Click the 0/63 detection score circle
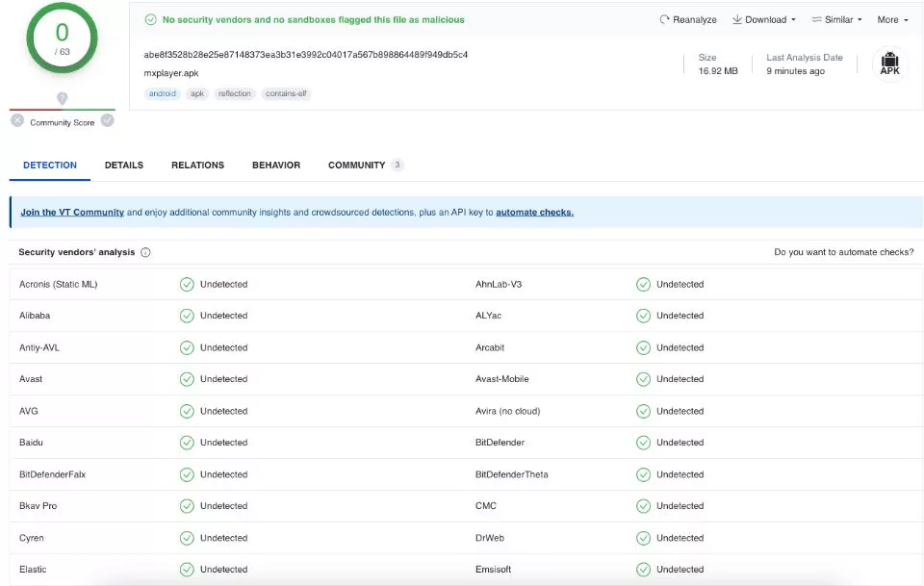The width and height of the screenshot is (924, 586). point(62,38)
